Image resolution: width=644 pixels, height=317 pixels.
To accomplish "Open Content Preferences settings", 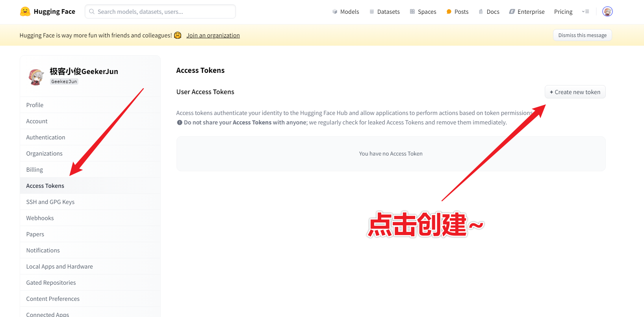I will 90,298.
